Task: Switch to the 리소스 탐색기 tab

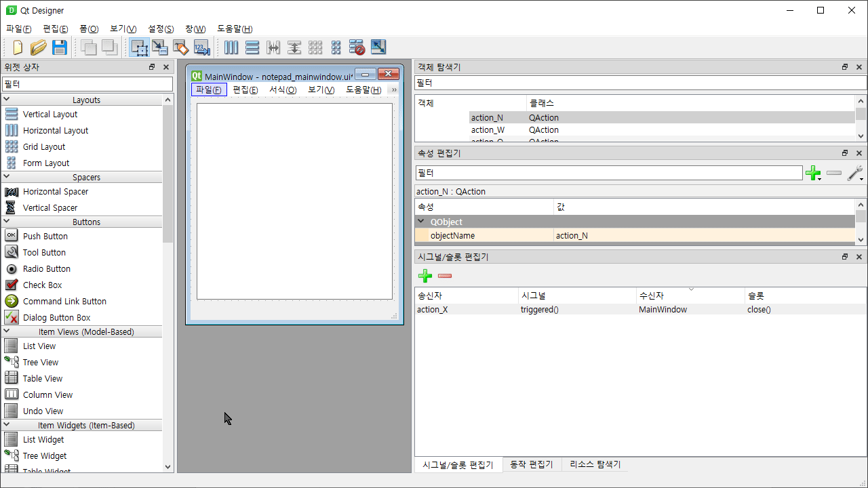Action: [595, 464]
